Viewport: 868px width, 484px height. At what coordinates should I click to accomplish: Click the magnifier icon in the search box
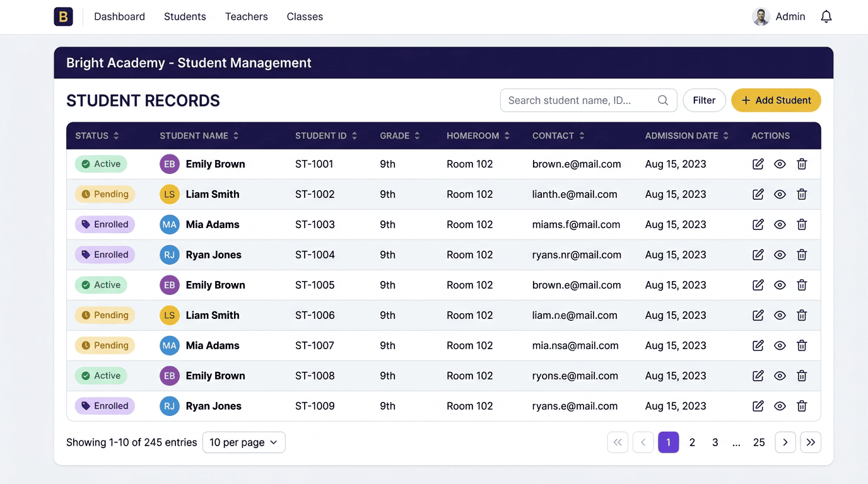(663, 100)
